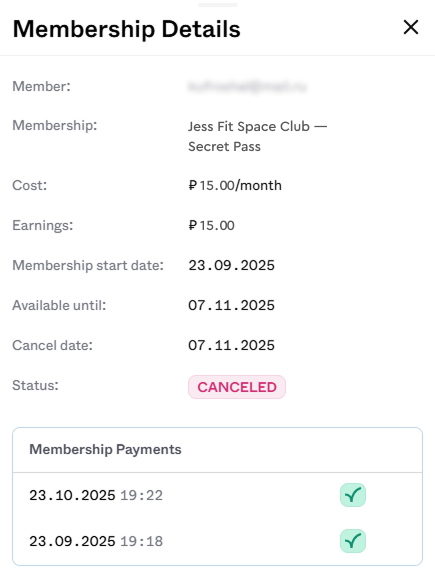435x581 pixels.
Task: Click the sheet handle bar above the title
Action: [x=218, y=5]
